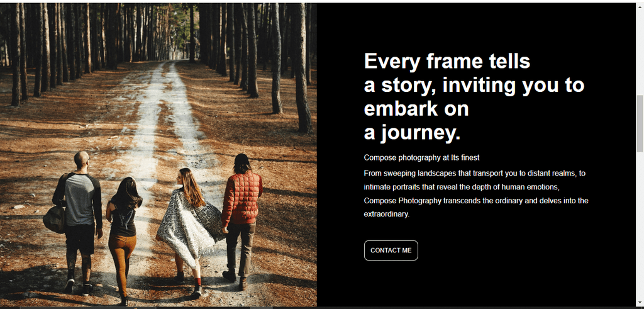Click the "a story, inviting you to" line
The width and height of the screenshot is (644, 309).
pyautogui.click(x=474, y=85)
